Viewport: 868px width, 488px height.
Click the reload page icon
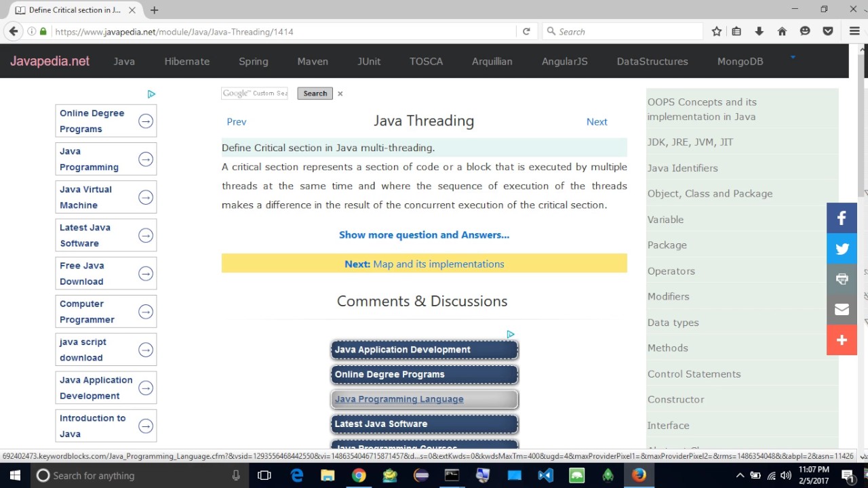526,31
